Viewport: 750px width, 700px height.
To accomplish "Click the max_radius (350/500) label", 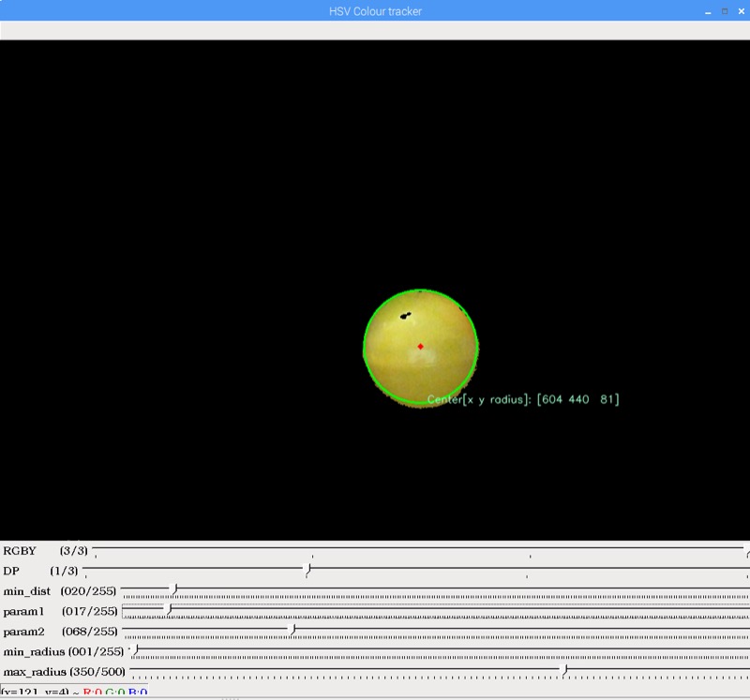I will tap(64, 671).
